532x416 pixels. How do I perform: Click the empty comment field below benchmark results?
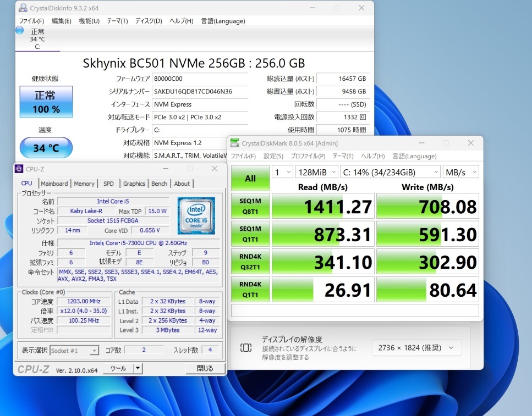coord(355,310)
